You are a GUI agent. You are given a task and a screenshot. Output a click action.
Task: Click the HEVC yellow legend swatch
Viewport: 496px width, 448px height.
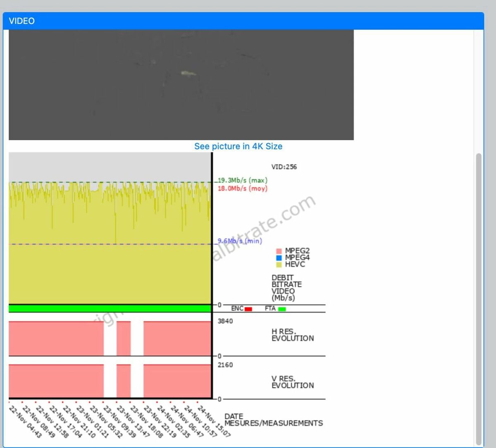279,265
